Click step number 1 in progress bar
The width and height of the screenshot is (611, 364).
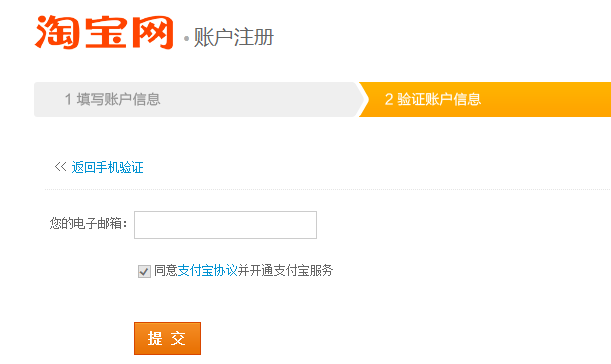pos(68,99)
